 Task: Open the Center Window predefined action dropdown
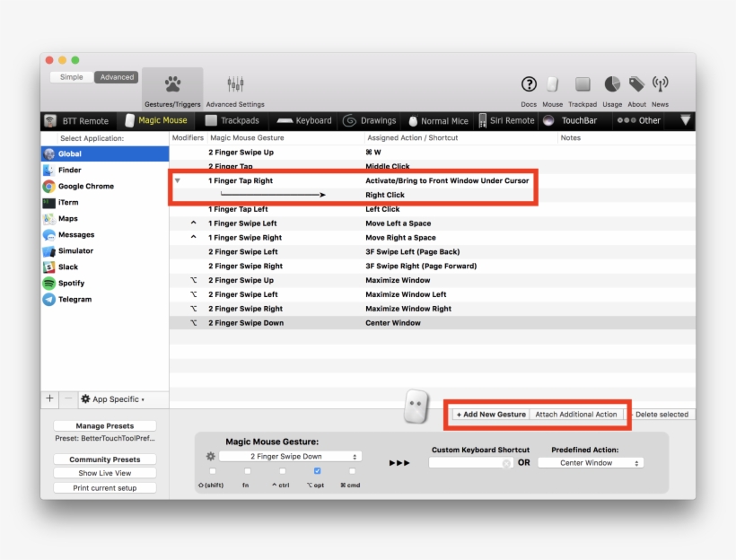coord(591,463)
